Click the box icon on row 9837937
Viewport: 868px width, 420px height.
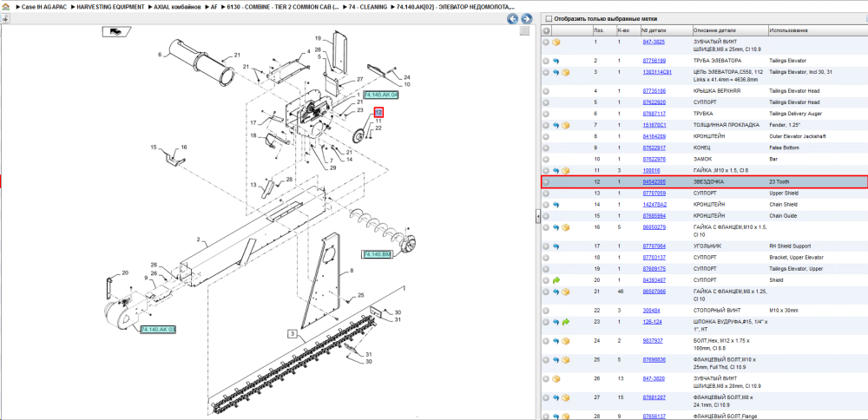pyautogui.click(x=565, y=341)
